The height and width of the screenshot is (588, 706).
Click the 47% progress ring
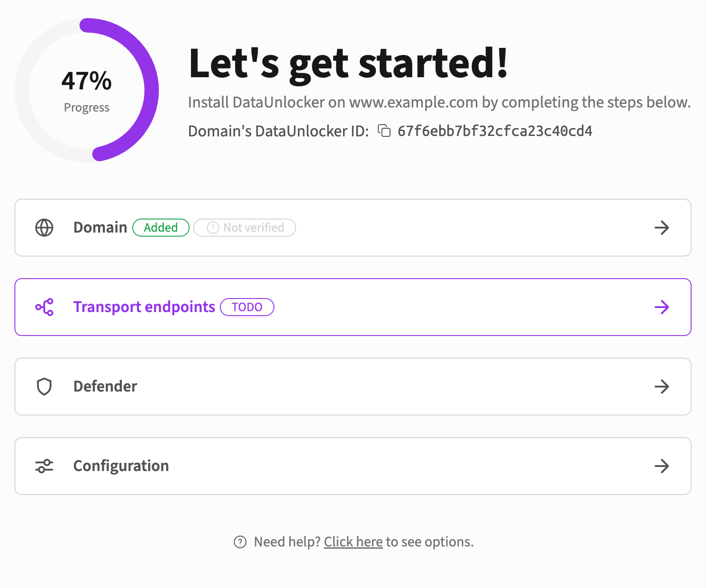[x=87, y=90]
